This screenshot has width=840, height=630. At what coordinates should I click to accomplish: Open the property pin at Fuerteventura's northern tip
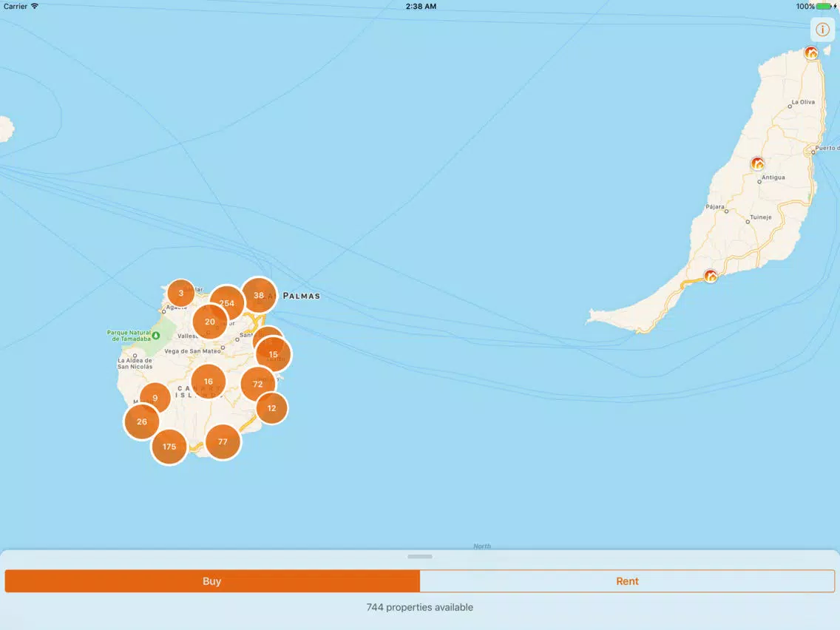[x=811, y=52]
